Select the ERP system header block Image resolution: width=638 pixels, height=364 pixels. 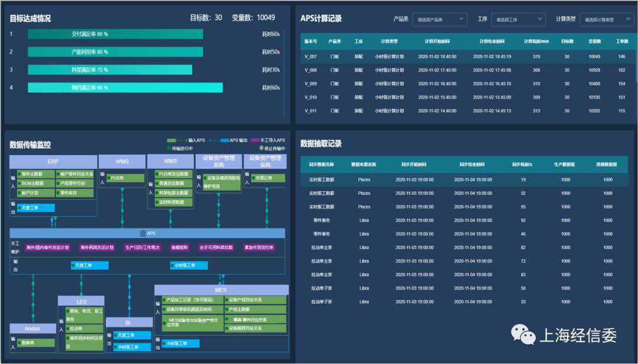coord(53,161)
